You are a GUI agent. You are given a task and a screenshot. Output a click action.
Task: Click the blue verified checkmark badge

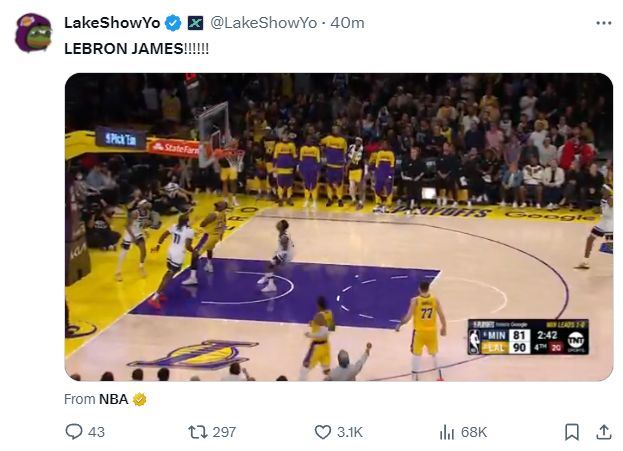point(172,22)
